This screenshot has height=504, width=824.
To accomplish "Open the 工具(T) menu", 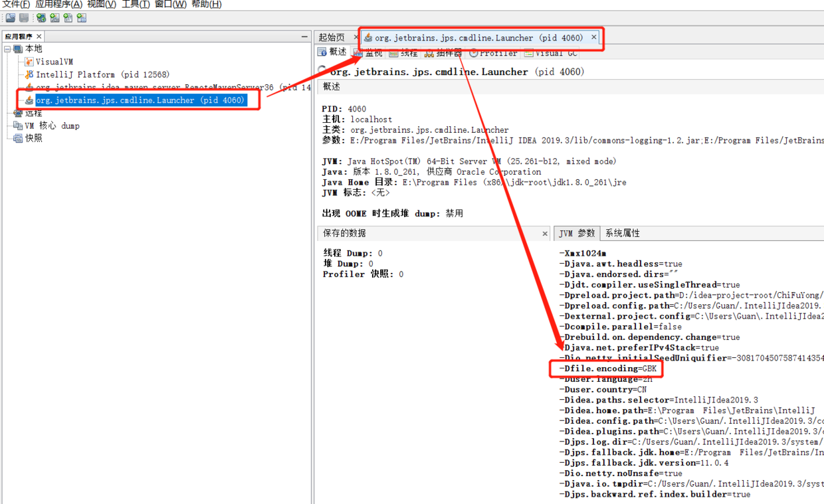I will click(x=136, y=5).
